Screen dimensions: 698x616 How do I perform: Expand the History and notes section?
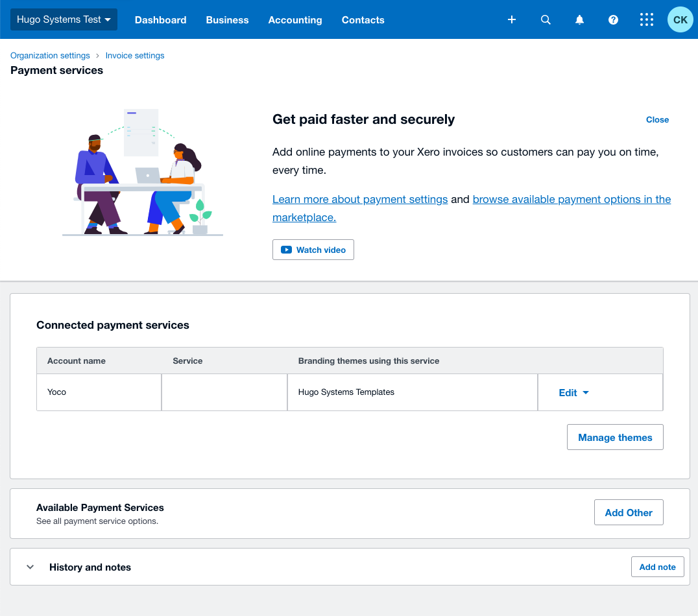click(30, 567)
